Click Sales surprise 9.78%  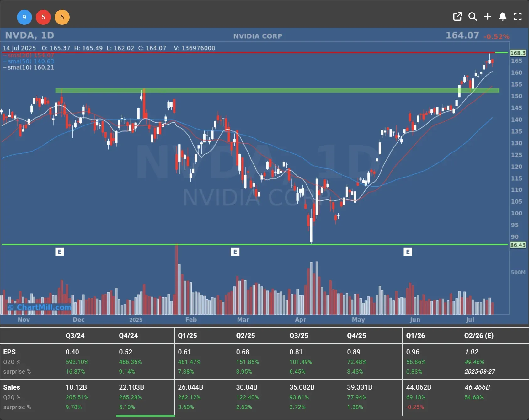(x=73, y=407)
